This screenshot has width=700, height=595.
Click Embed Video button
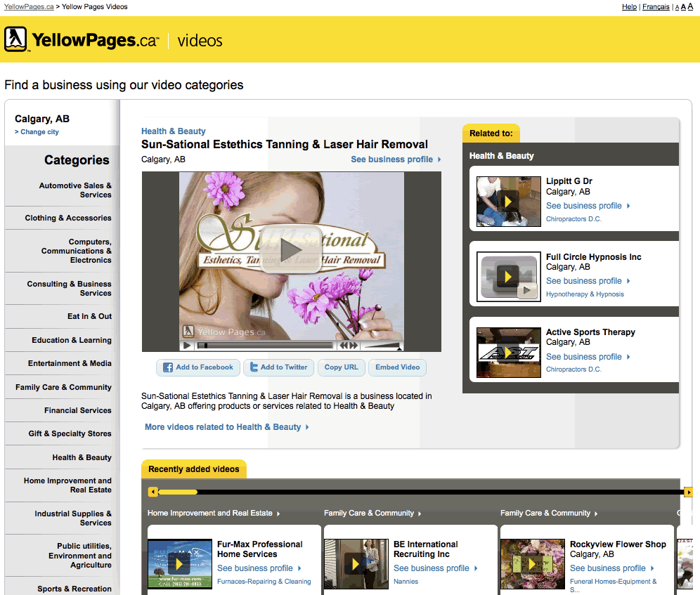coord(397,367)
